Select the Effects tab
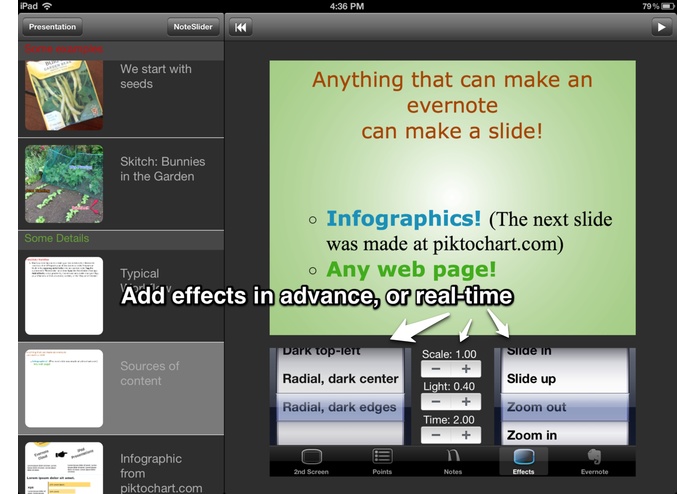The height and width of the screenshot is (494, 695). coord(523,462)
